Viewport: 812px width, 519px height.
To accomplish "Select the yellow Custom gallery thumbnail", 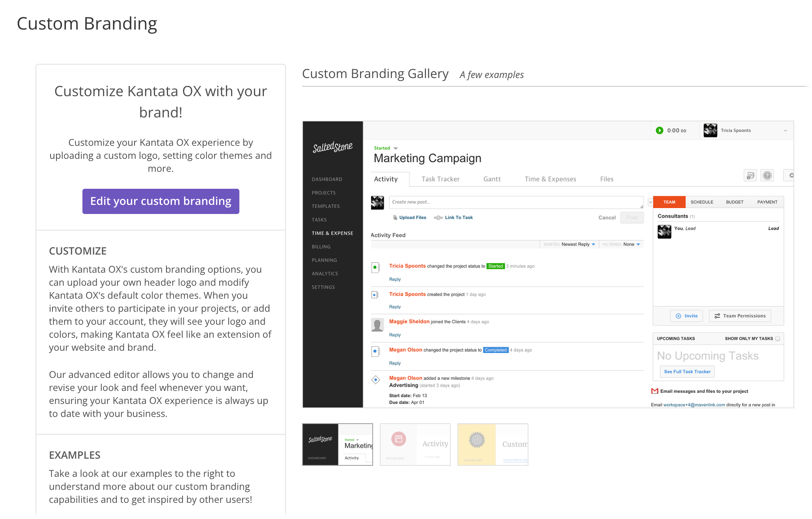I will coord(493,445).
